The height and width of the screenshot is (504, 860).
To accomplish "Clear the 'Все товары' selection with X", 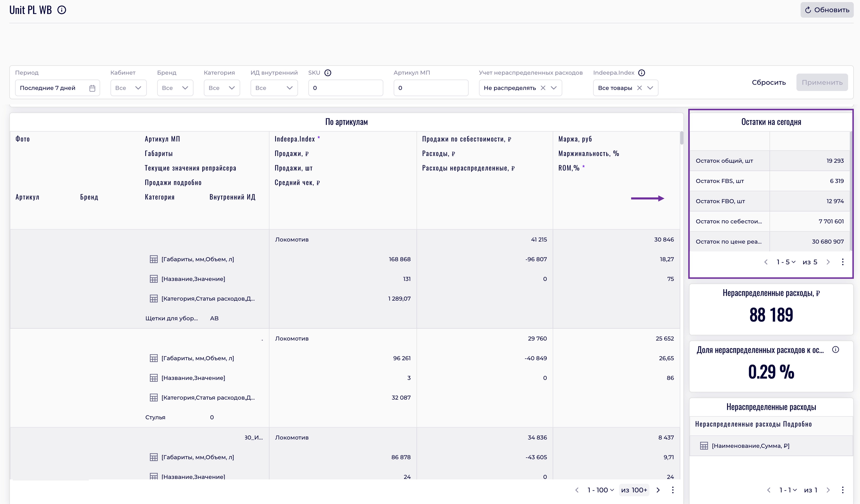I will click(x=640, y=88).
